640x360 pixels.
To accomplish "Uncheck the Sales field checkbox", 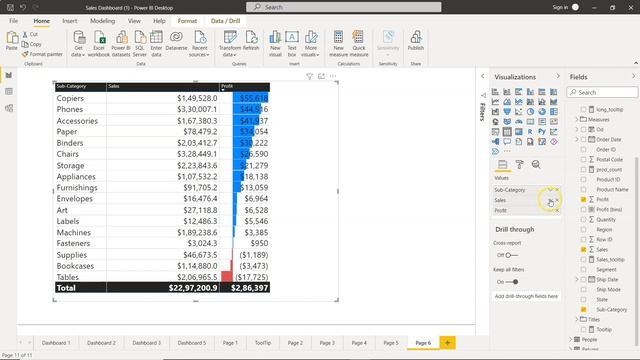I will [x=583, y=249].
